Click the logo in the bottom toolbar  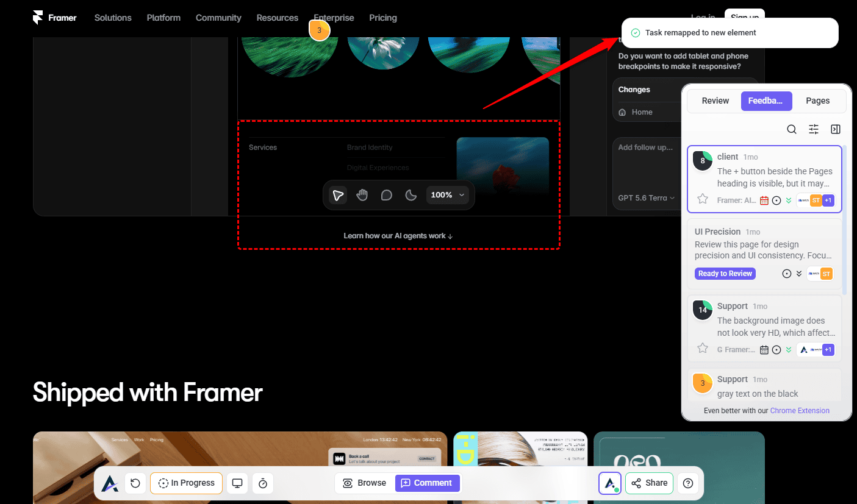(x=110, y=483)
